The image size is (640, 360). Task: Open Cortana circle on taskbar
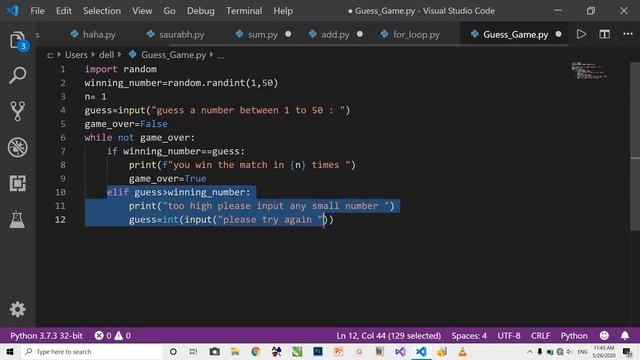pos(173,351)
